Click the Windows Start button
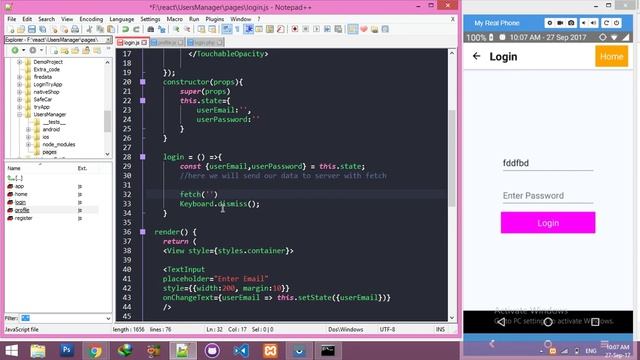The width and height of the screenshot is (640, 360). point(11,351)
